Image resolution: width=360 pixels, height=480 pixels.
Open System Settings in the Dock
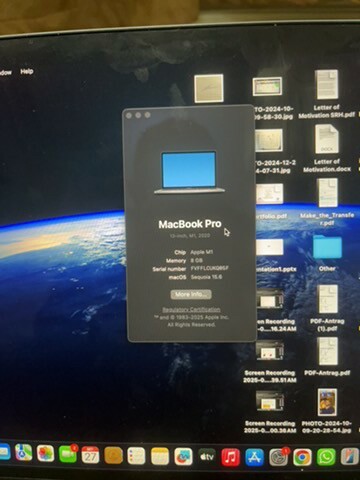pyautogui.click(x=278, y=457)
